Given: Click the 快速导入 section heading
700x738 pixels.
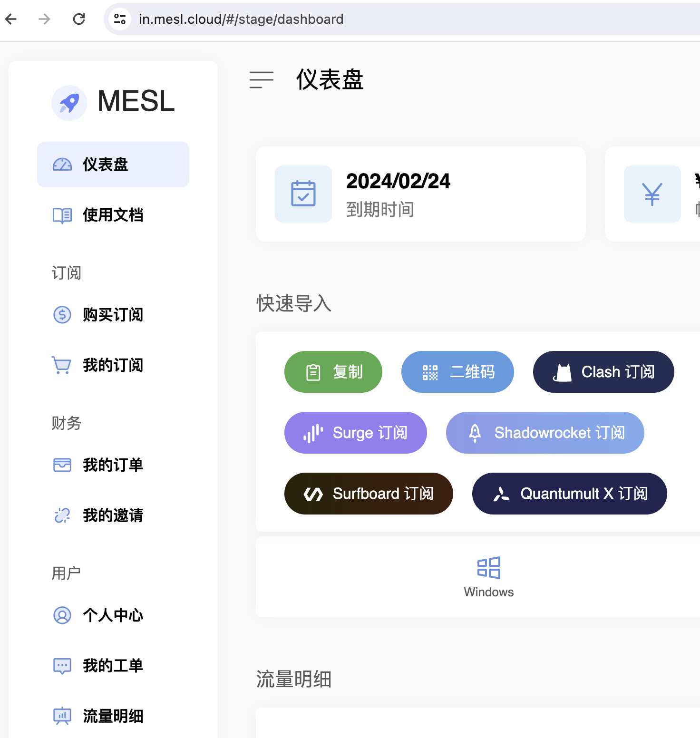Looking at the screenshot, I should (x=294, y=303).
